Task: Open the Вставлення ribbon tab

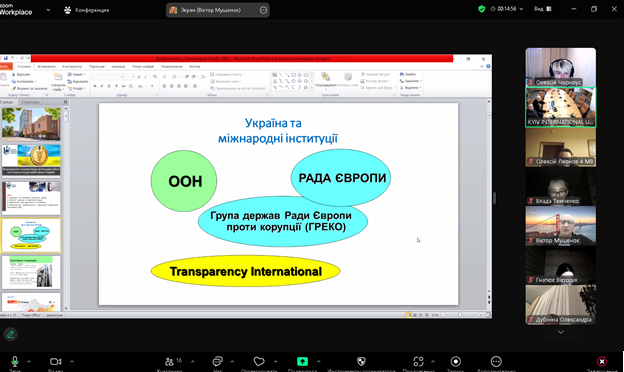Action: 47,66
